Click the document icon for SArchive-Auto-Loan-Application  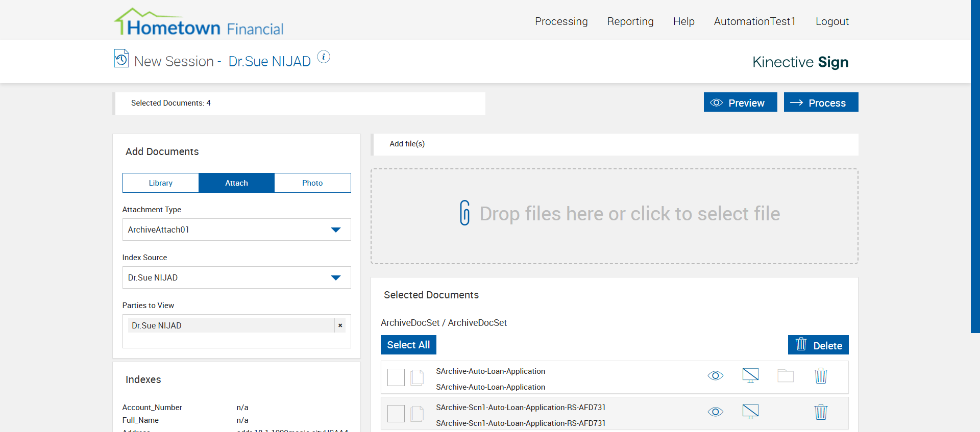[x=417, y=377]
